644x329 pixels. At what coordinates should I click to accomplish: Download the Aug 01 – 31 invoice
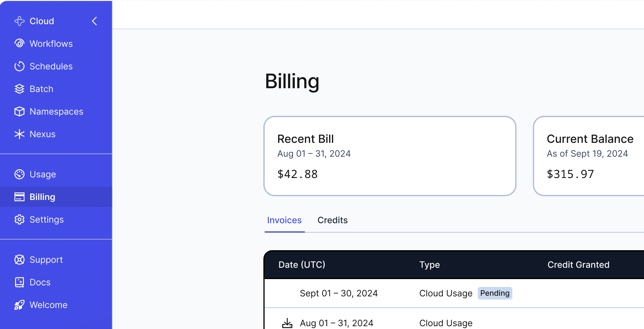(287, 323)
